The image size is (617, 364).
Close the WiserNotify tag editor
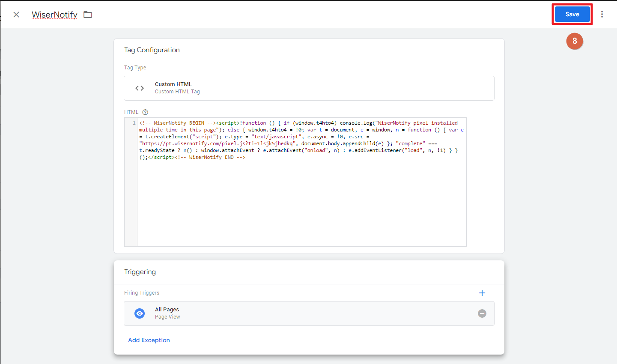[x=16, y=15]
